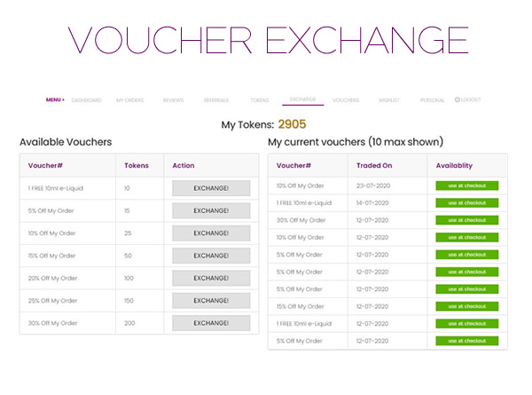This screenshot has width=532, height=395.
Task: Exchange 50 tokens for 15% off voucher
Action: click(x=211, y=256)
